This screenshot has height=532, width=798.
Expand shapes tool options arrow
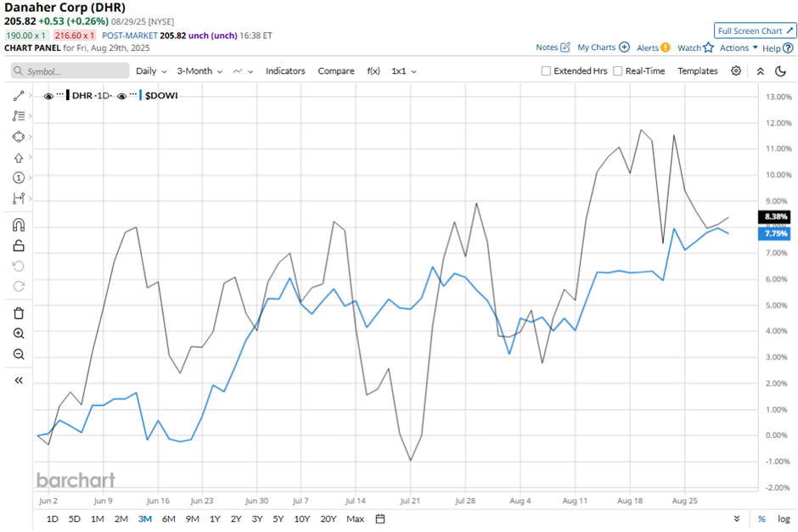[31, 137]
